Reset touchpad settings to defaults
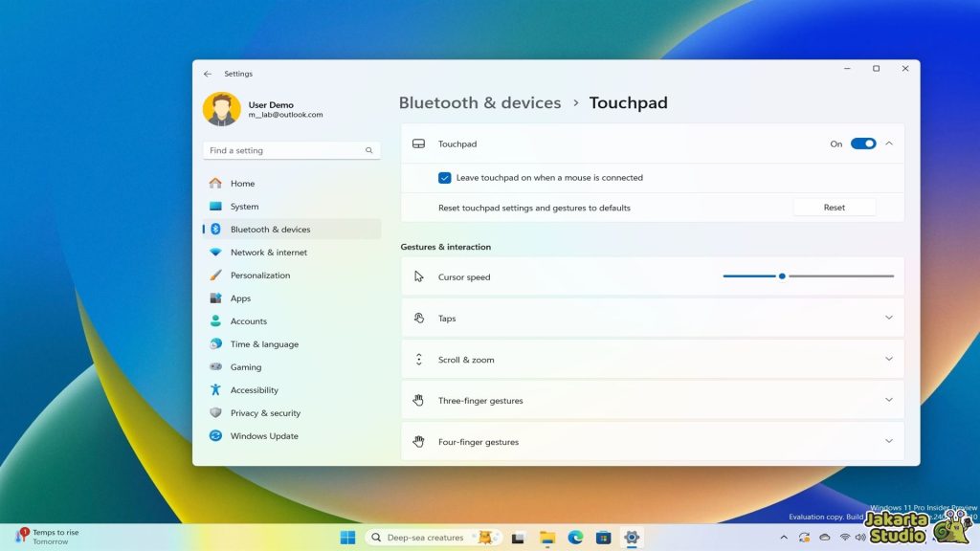 (x=834, y=207)
